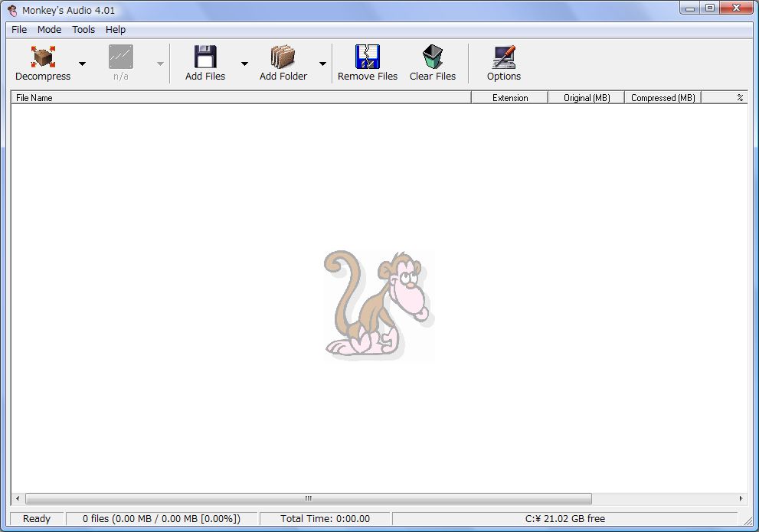Click the Add Folder icon
This screenshot has height=532, width=759.
tap(283, 57)
